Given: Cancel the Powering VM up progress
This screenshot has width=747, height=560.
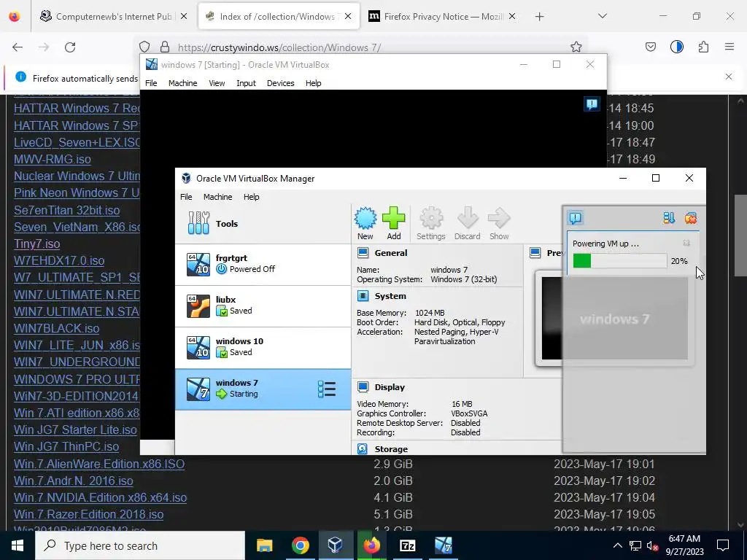Looking at the screenshot, I should point(686,243).
